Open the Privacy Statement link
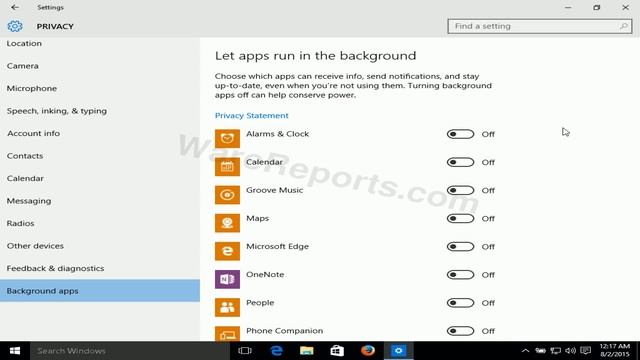Viewport: 640px width, 360px height. (251, 116)
